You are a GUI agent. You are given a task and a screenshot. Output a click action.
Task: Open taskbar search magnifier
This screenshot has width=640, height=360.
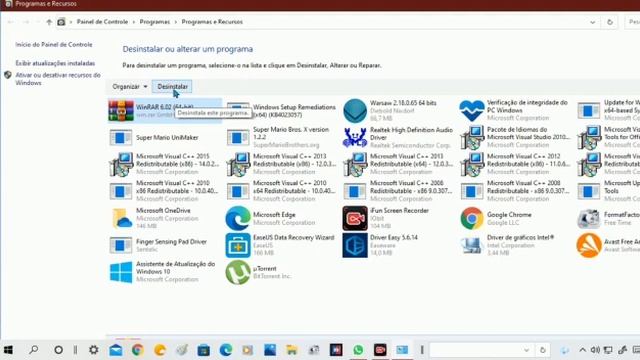33,350
